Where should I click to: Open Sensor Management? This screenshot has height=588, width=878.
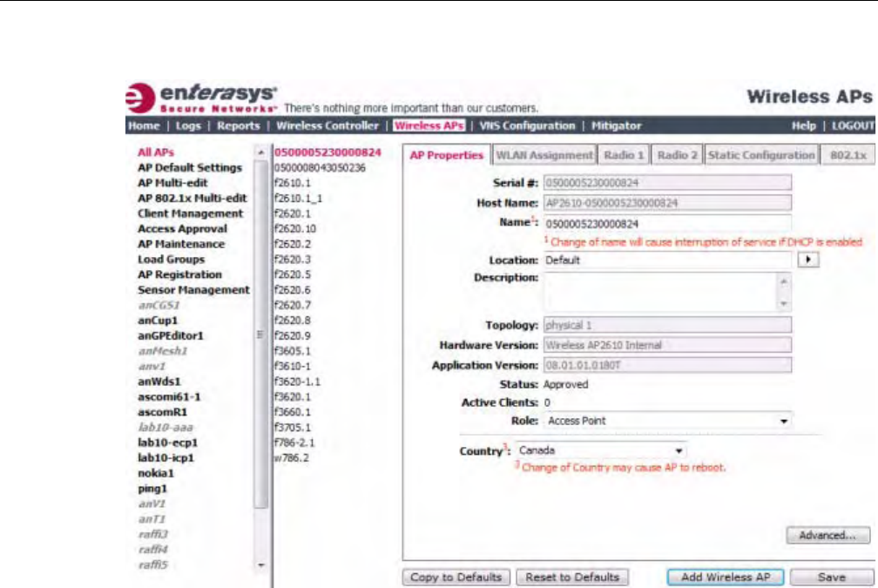point(193,290)
